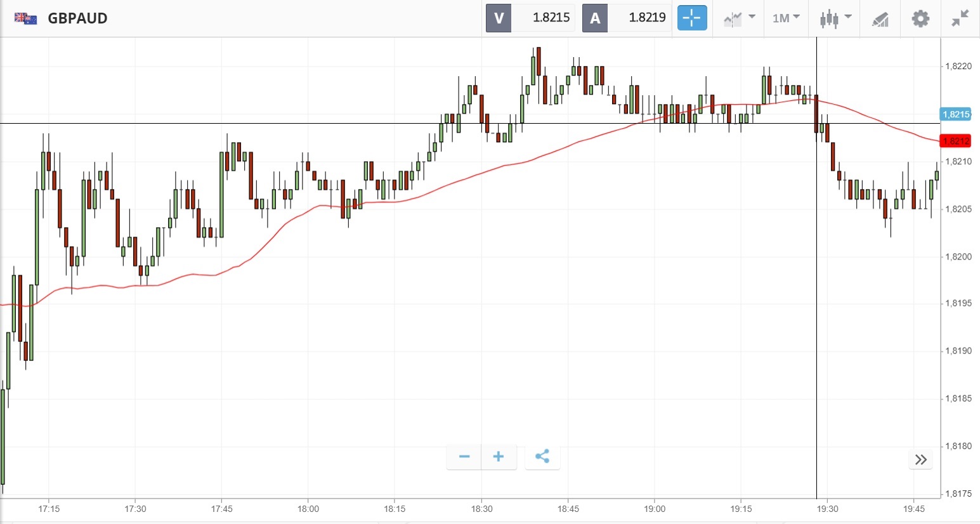Click the blue 1,8215 price label
The height and width of the screenshot is (524, 980).
955,115
